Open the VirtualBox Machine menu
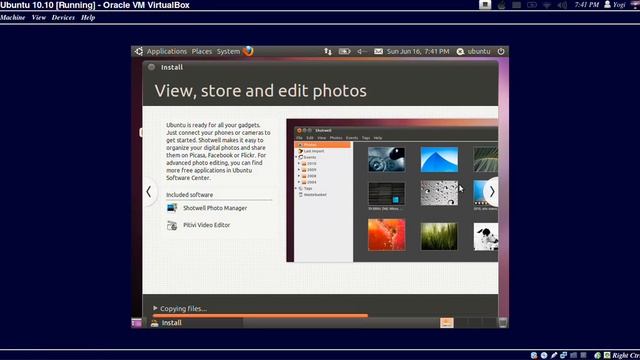Viewport: 640px width, 360px height. coord(13,18)
